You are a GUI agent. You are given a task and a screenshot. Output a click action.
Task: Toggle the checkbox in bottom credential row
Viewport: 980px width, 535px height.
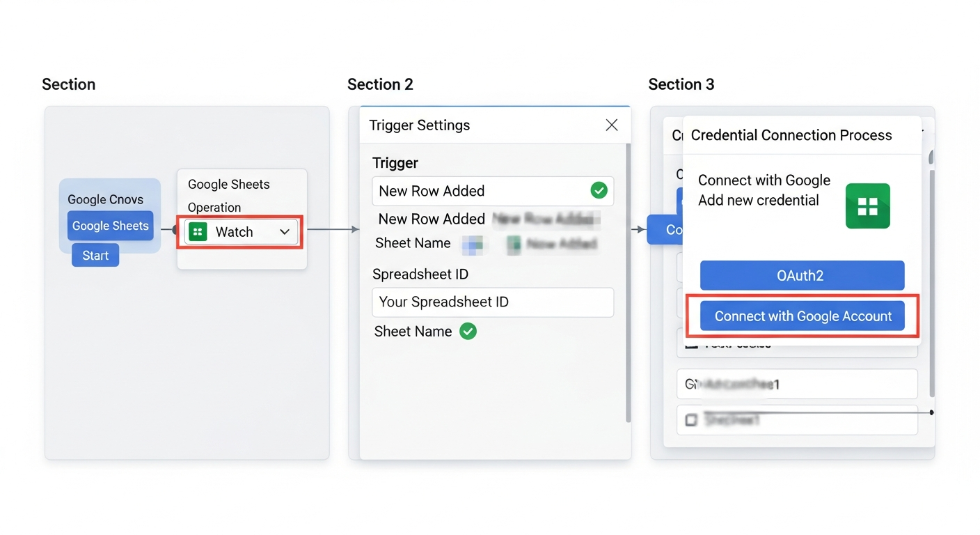click(x=691, y=420)
